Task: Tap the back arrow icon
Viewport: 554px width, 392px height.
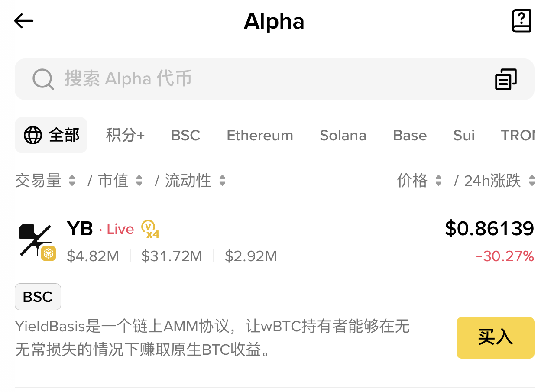Action: [x=24, y=21]
